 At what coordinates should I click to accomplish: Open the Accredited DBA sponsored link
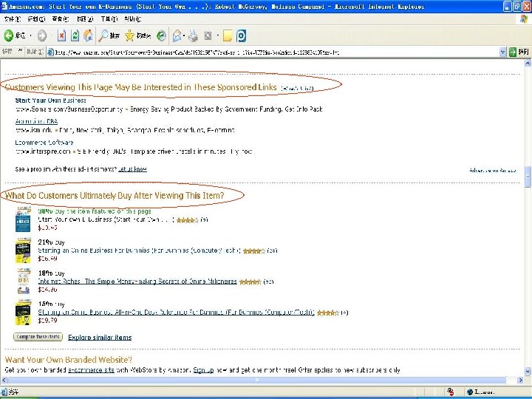(x=36, y=121)
